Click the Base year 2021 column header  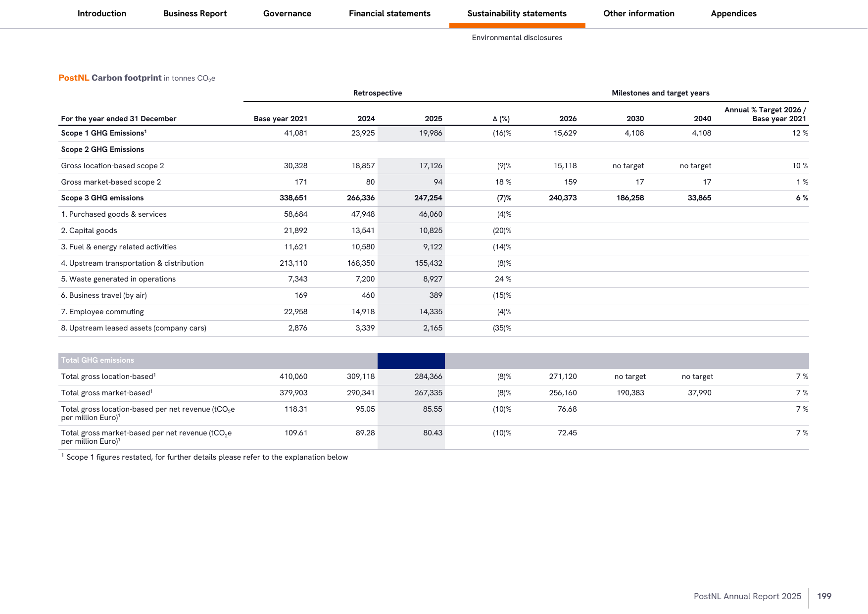click(x=281, y=119)
